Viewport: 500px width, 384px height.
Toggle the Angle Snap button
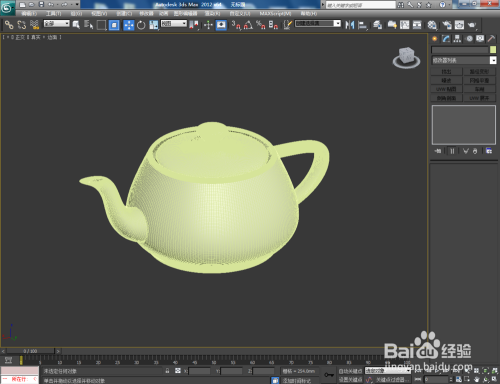(248, 25)
